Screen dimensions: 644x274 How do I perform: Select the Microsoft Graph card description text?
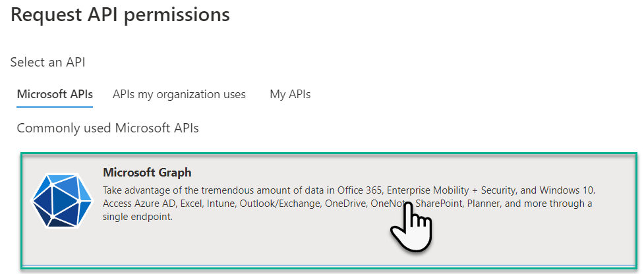pos(349,204)
